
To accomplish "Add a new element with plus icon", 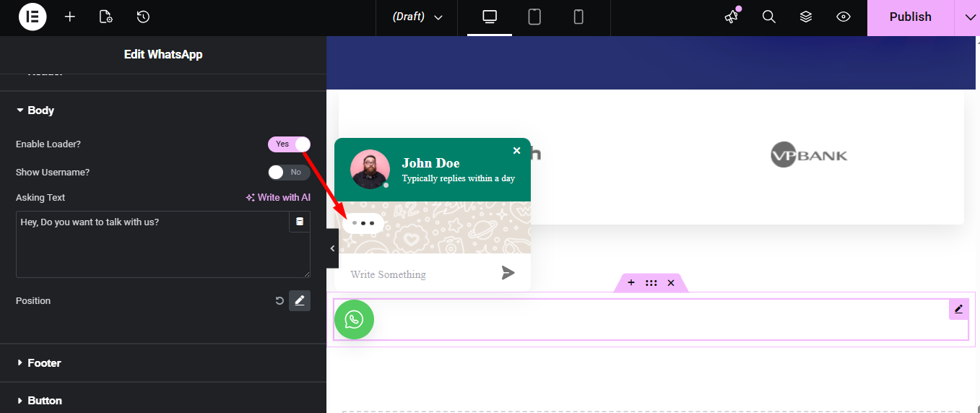I will pos(69,17).
